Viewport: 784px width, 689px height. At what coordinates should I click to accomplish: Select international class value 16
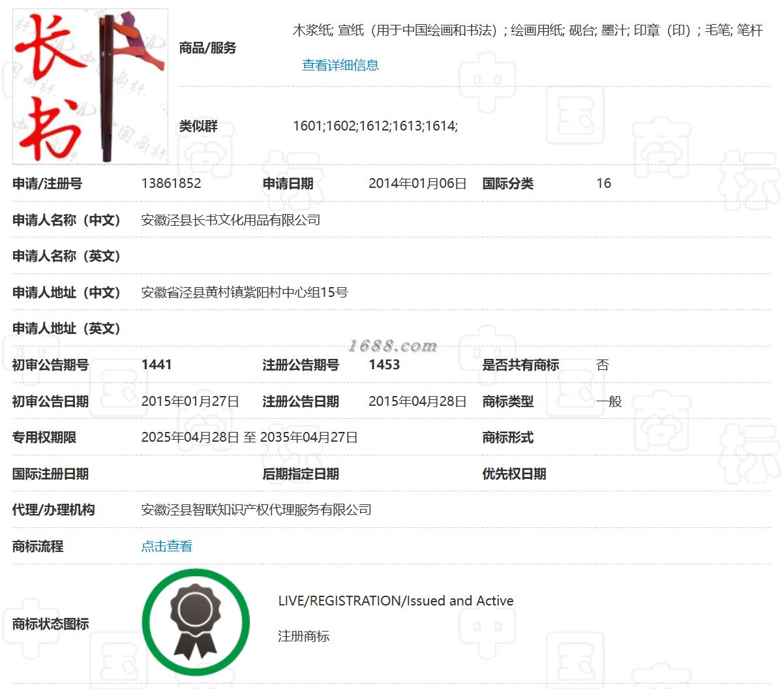pos(604,183)
